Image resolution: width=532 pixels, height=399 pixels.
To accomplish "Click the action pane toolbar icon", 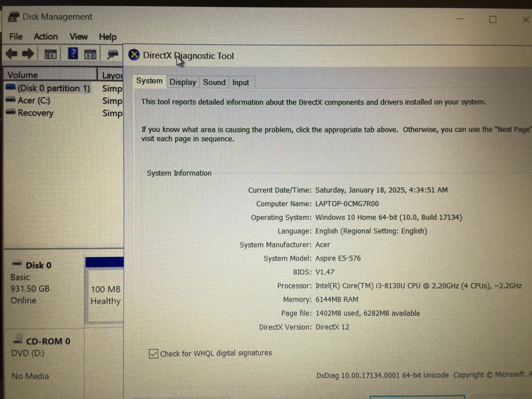I will 90,55.
